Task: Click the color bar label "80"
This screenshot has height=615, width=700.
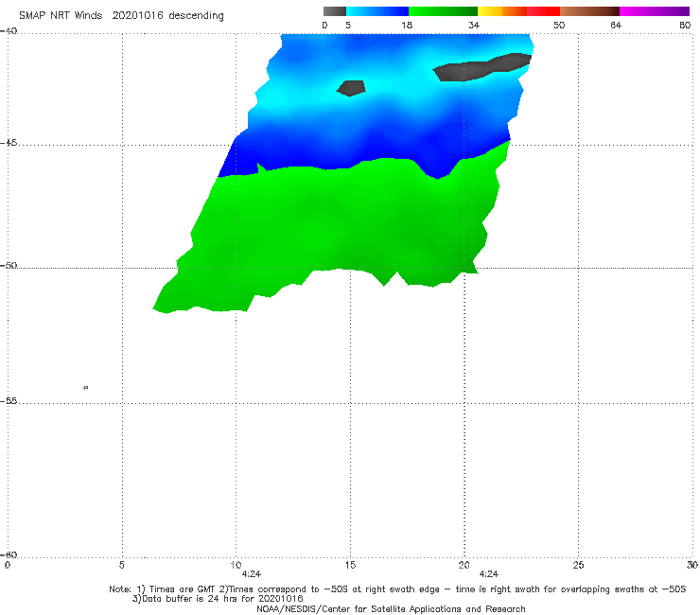Action: (685, 26)
